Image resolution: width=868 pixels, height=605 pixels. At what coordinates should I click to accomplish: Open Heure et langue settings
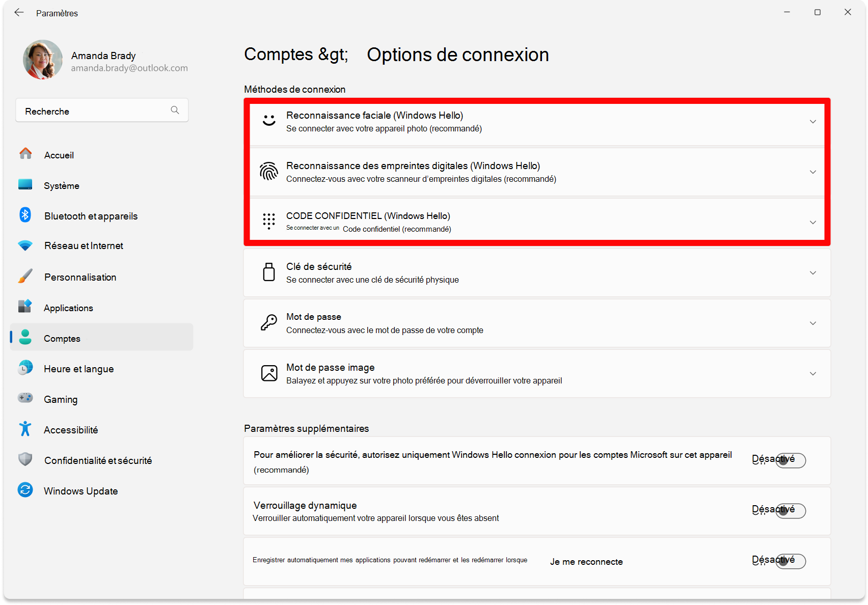(x=102, y=369)
